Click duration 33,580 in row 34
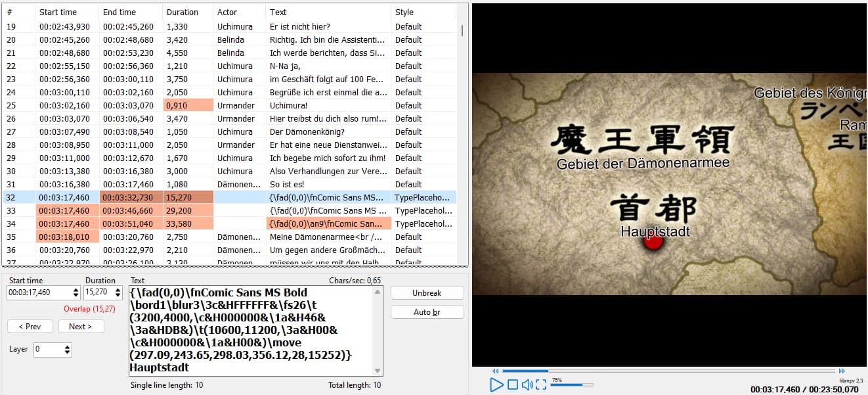 [188, 223]
